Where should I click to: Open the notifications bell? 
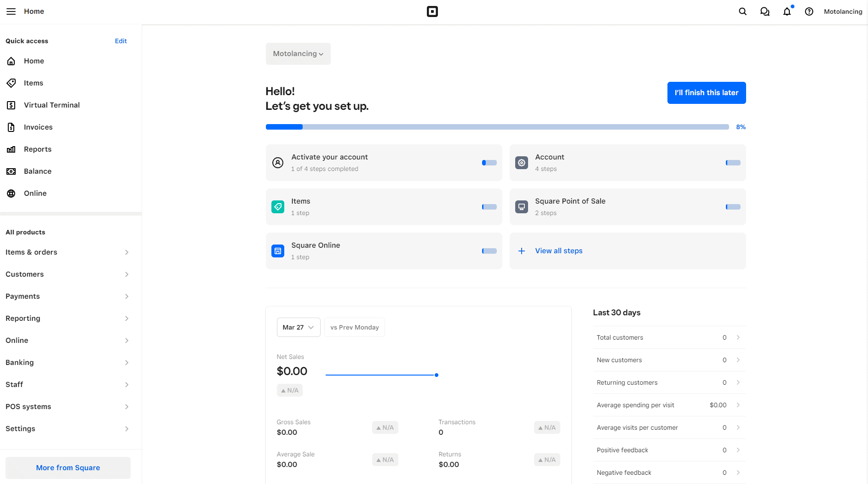point(787,11)
